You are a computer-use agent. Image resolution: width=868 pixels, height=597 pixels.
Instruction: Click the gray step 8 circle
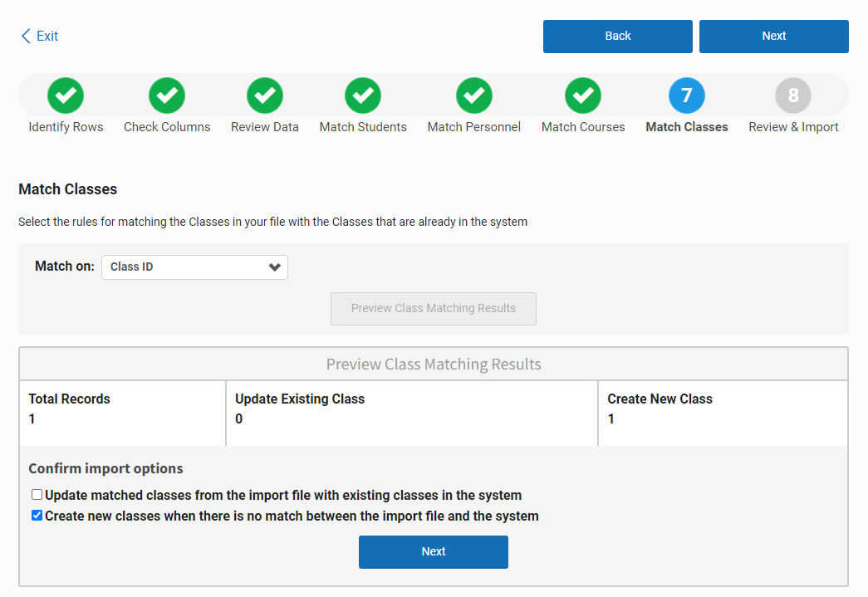793,95
